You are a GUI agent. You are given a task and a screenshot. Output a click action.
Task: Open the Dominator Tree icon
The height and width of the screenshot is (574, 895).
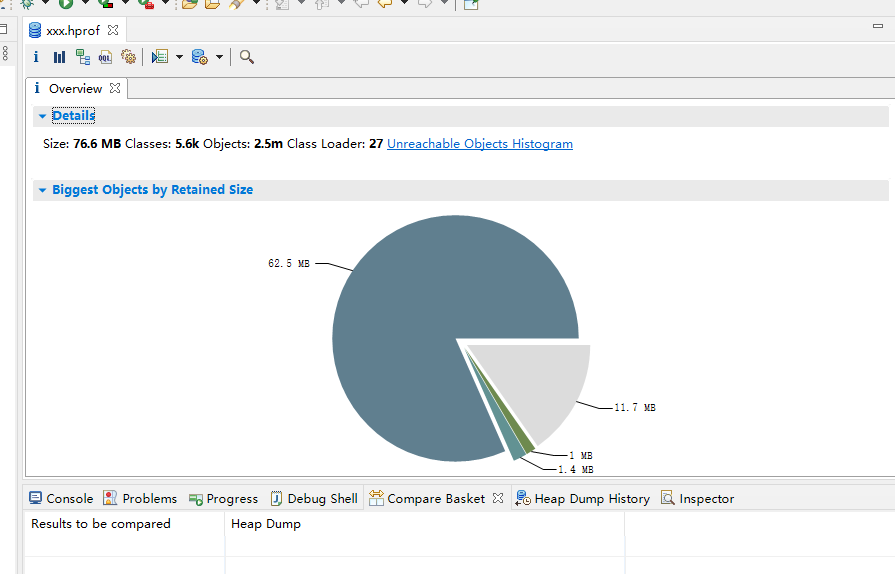pyautogui.click(x=83, y=57)
